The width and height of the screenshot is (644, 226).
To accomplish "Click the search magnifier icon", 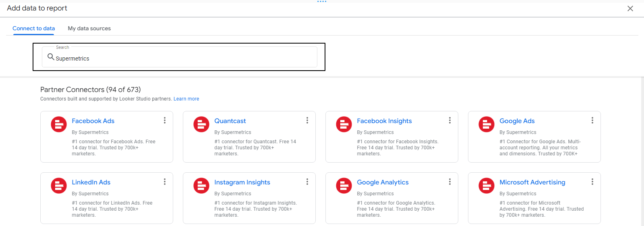I will pyautogui.click(x=51, y=57).
